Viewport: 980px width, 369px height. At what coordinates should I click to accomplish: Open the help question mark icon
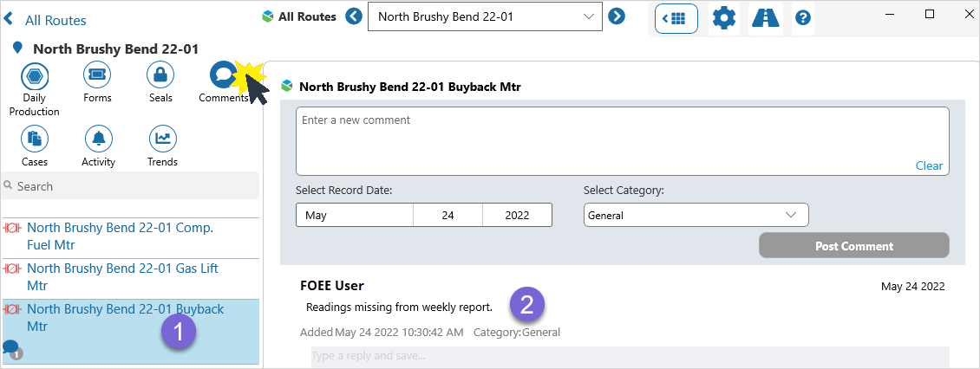[x=803, y=17]
